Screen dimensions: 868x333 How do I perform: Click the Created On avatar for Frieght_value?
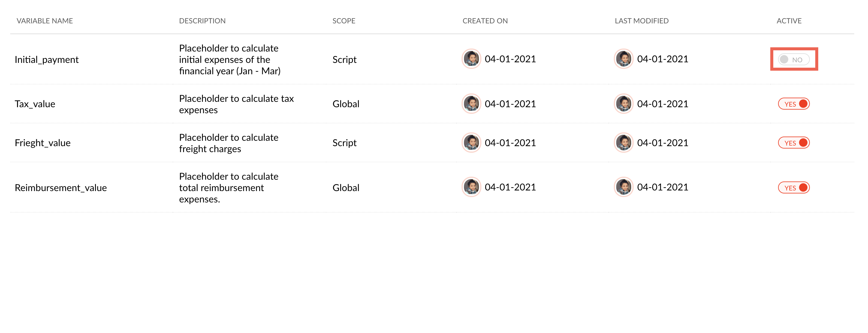click(471, 143)
